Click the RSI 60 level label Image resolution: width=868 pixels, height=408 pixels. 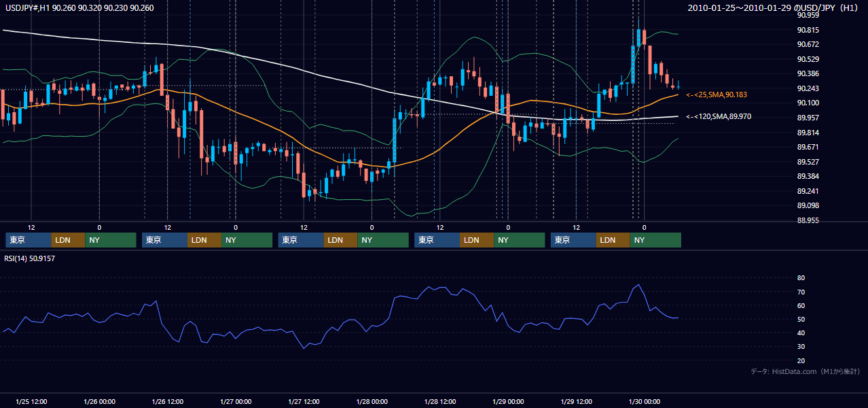(x=801, y=305)
